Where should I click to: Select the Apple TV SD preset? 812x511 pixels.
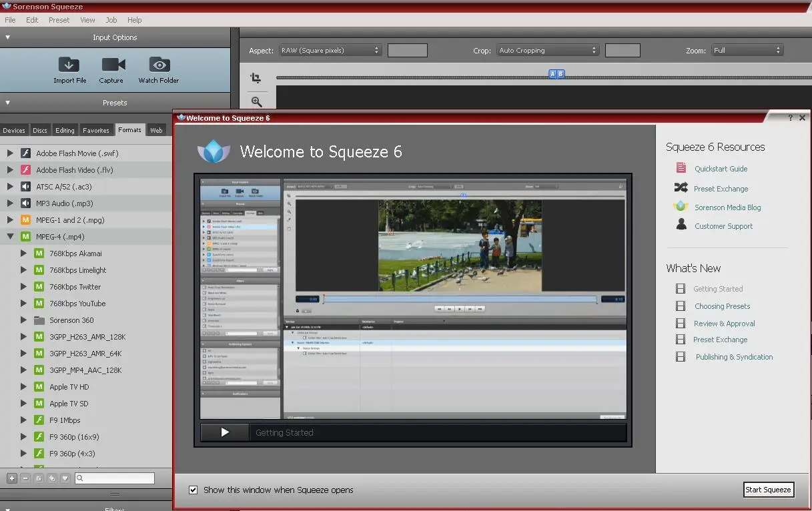tap(69, 404)
